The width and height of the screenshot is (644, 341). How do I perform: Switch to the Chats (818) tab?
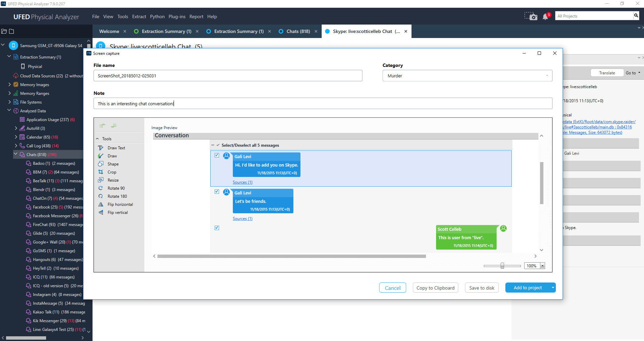coord(298,31)
